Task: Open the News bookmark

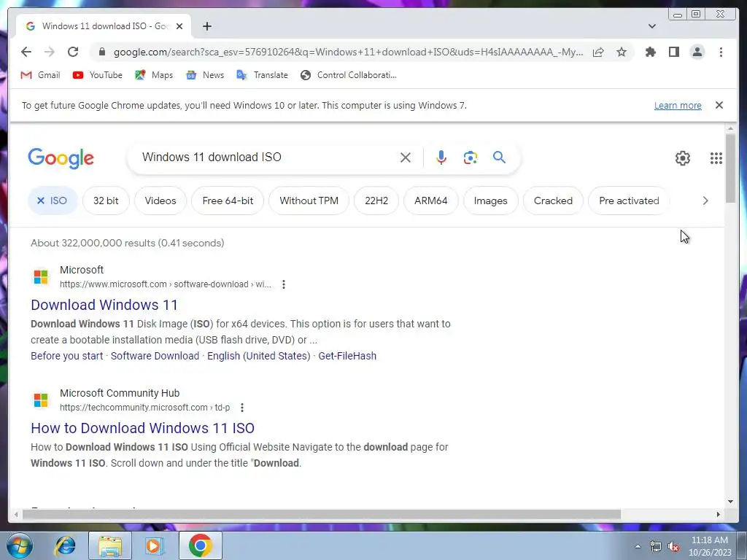Action: coord(205,75)
